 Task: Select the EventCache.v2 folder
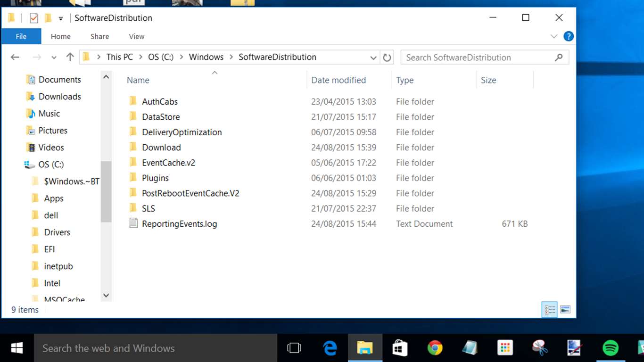point(168,163)
